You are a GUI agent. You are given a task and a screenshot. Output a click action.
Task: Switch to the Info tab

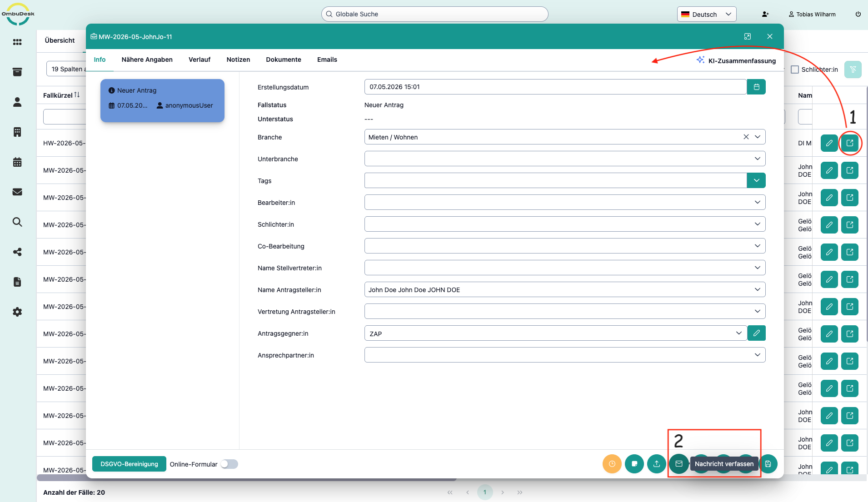coord(100,60)
